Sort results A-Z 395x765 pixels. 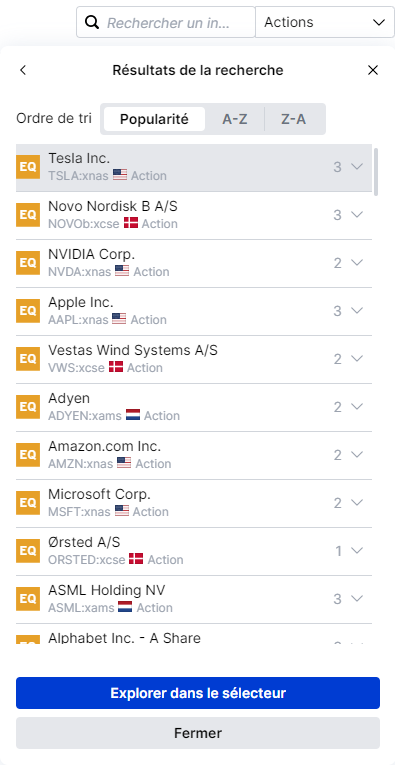235,119
